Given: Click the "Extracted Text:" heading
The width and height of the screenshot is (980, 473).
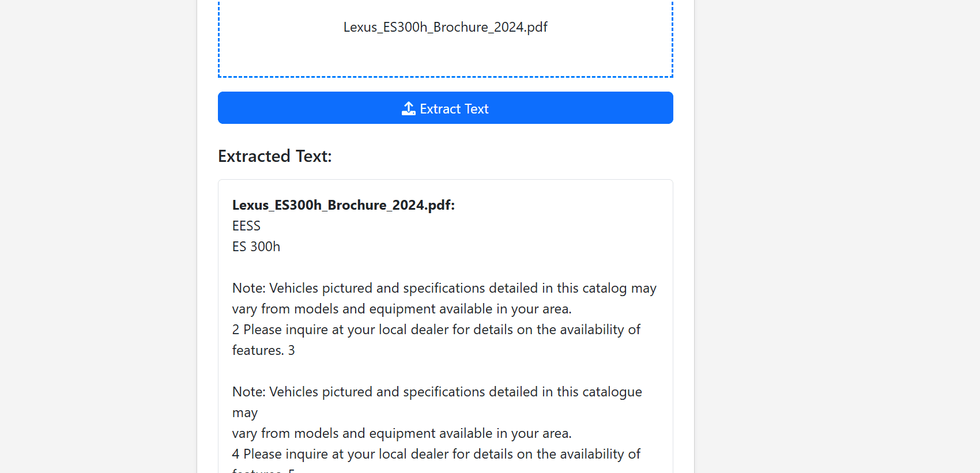Looking at the screenshot, I should point(274,156).
